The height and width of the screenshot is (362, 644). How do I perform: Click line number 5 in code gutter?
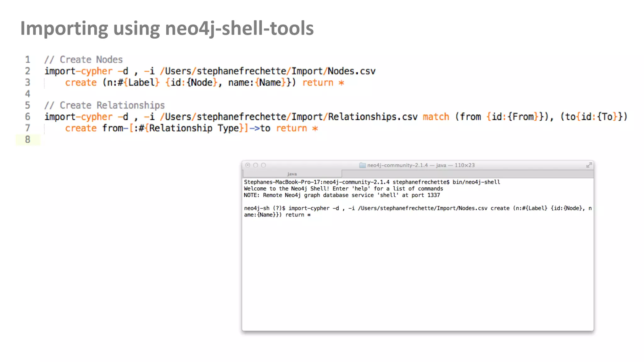[28, 105]
